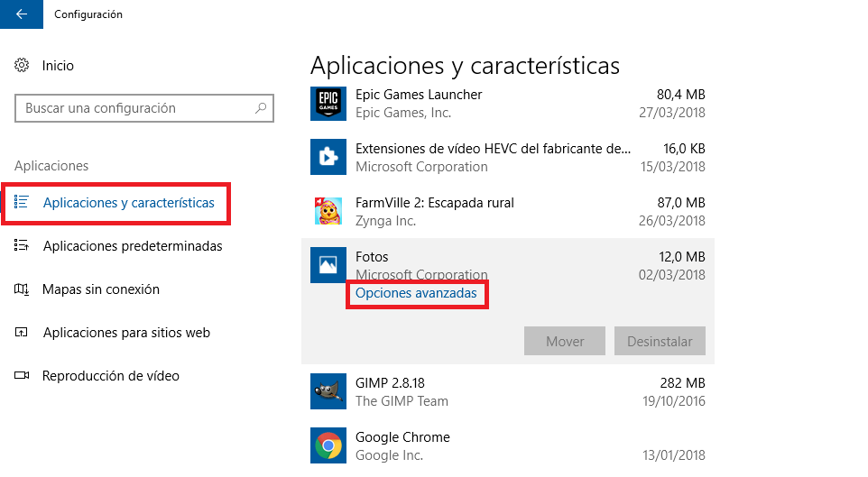Go back with the arrow button
This screenshot has width=868, height=477.
[22, 14]
